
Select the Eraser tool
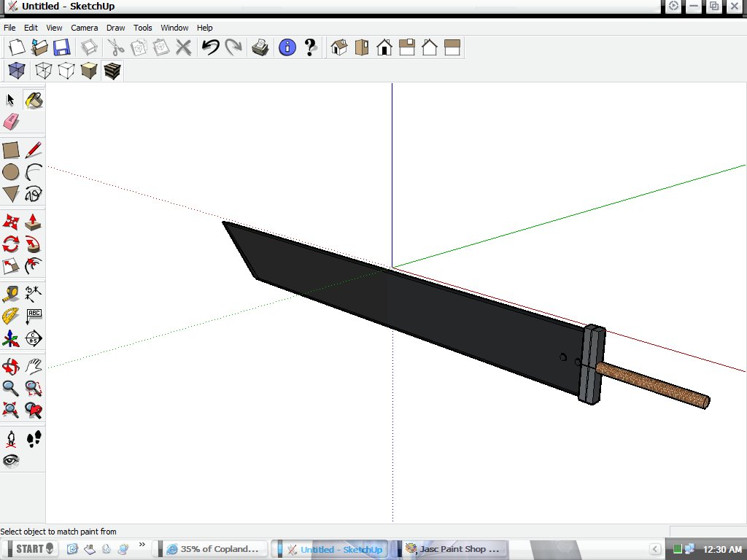(x=11, y=122)
